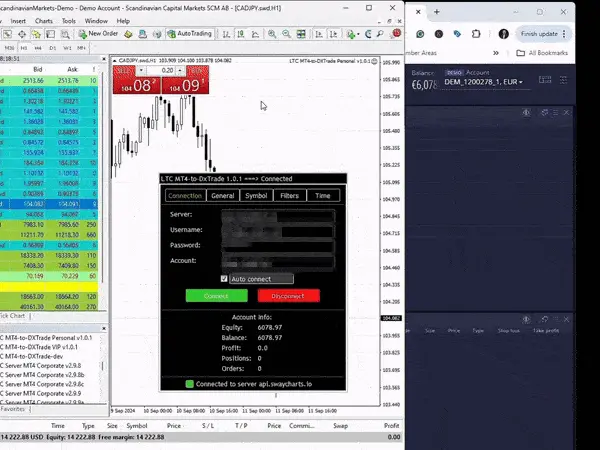Image resolution: width=600 pixels, height=450 pixels.
Task: Select Server MT4 Corporate v2.9.9 in Navigator
Action: click(x=41, y=393)
